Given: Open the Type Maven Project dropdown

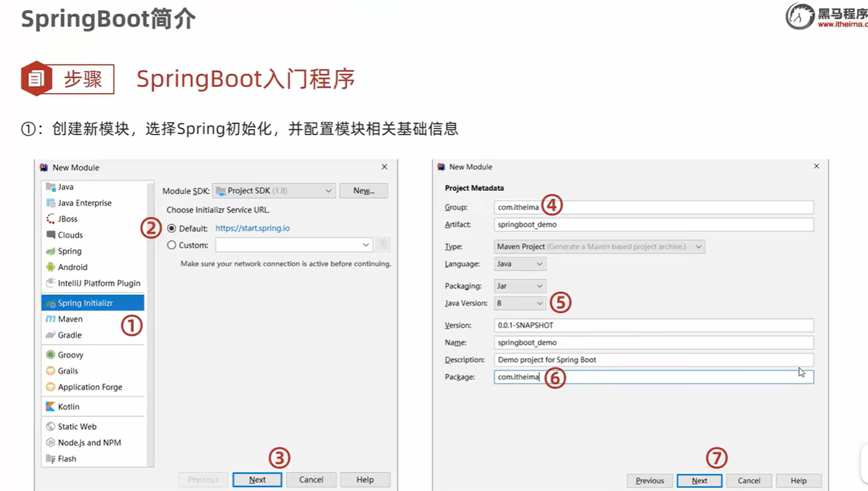Looking at the screenshot, I should [x=600, y=247].
